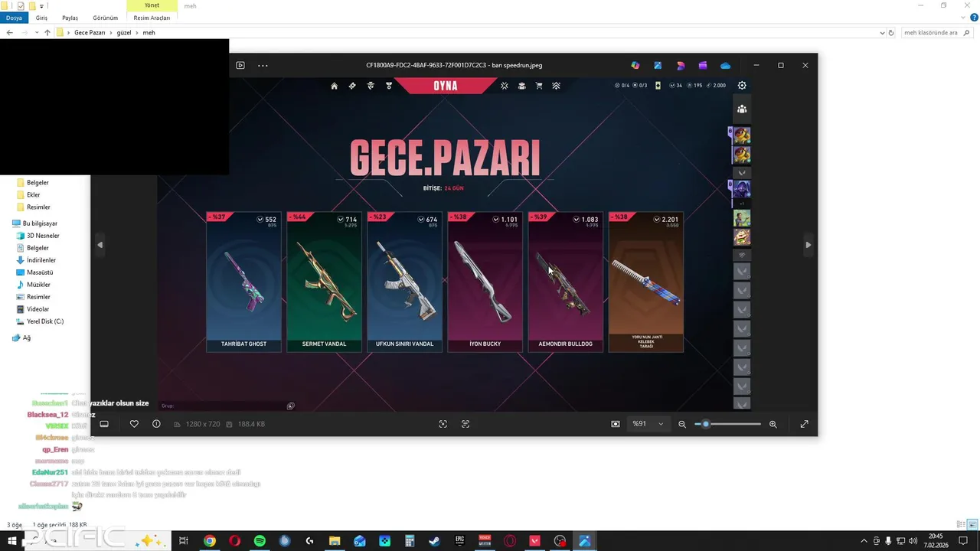Viewport: 980px width, 551px height.
Task: Show file info panel
Action: tap(156, 424)
